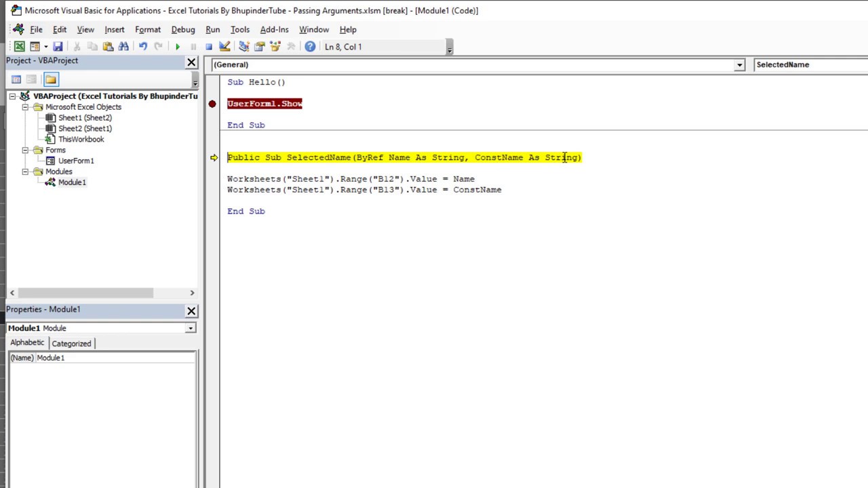Open Find with the binoculars icon
Viewport: 868px width, 488px height.
pyautogui.click(x=123, y=47)
